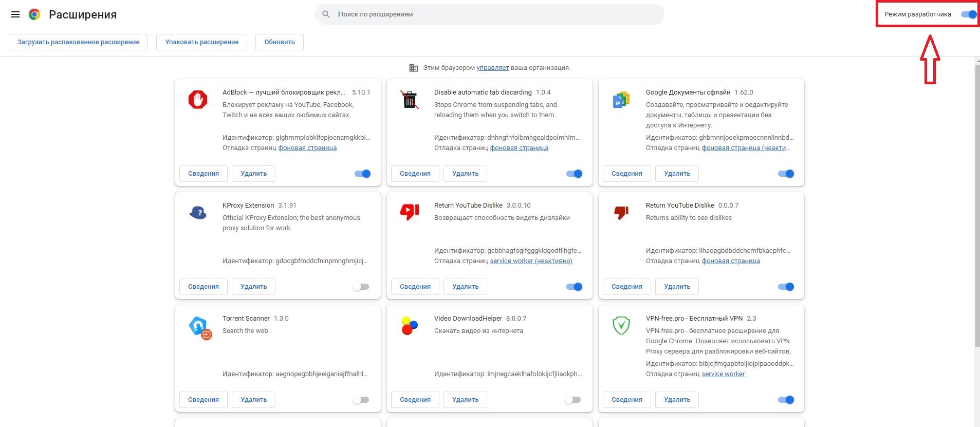Viewport: 980px width, 427px height.
Task: Toggle off developer mode switch
Action: pos(969,14)
